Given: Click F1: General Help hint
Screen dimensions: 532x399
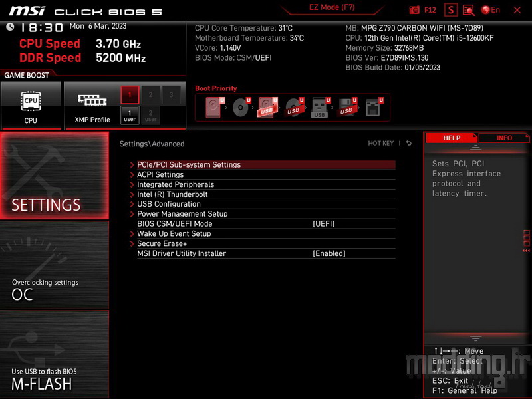Looking at the screenshot, I should (464, 390).
